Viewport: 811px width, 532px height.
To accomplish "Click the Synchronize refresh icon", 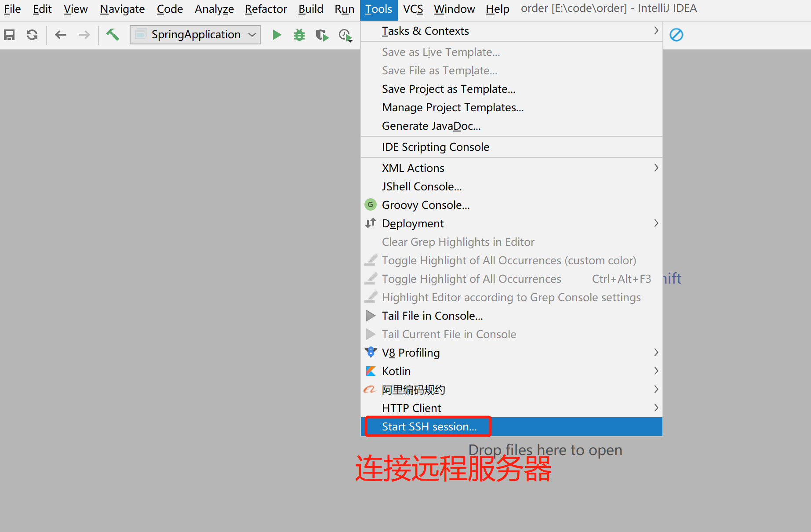I will point(31,35).
